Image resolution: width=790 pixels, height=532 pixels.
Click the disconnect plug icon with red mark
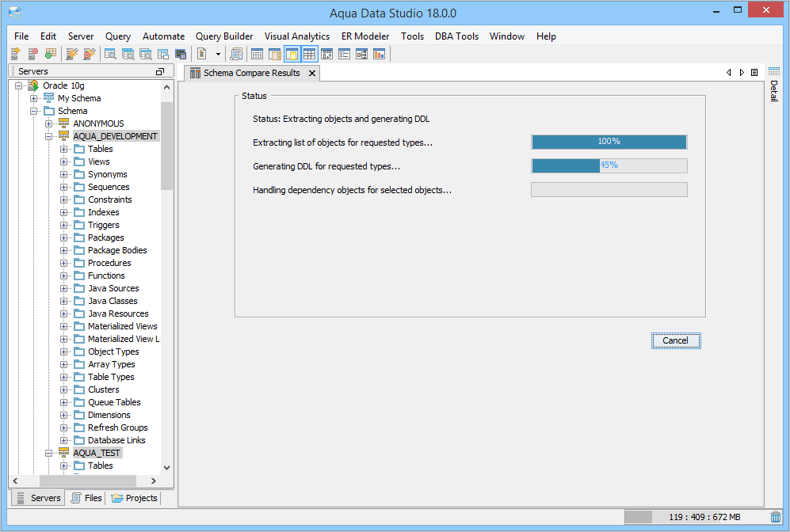90,54
